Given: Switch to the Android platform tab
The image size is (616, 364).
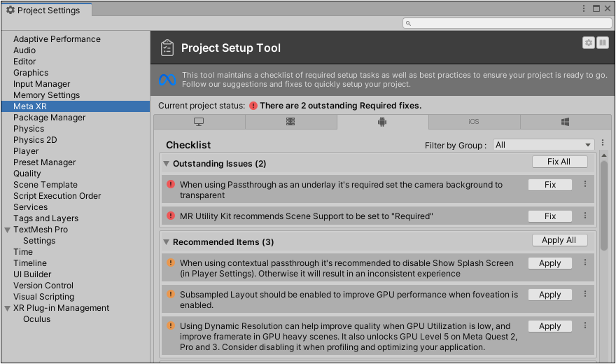Looking at the screenshot, I should [382, 122].
